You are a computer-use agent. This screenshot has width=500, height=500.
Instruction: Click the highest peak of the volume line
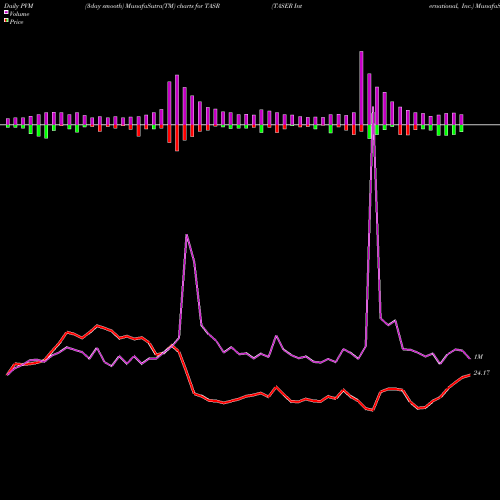pyautogui.click(x=373, y=108)
